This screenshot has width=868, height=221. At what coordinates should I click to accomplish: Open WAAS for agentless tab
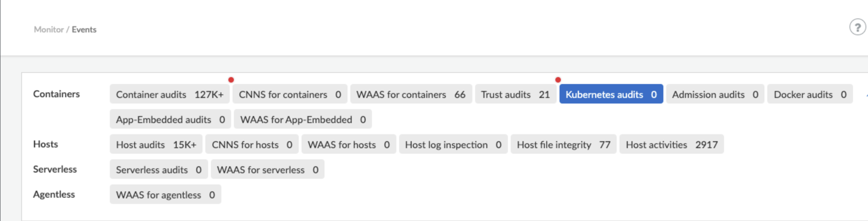point(165,195)
